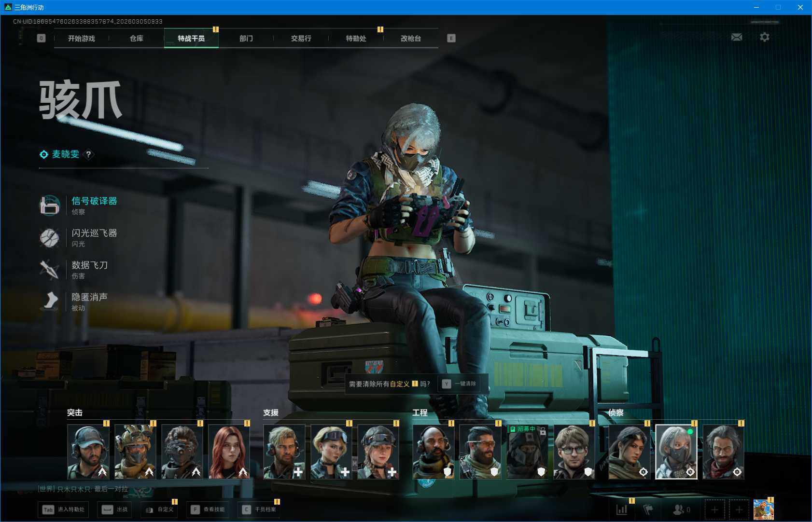812x522 pixels.
Task: Click the 进入特勤处 button
Action: (x=64, y=509)
